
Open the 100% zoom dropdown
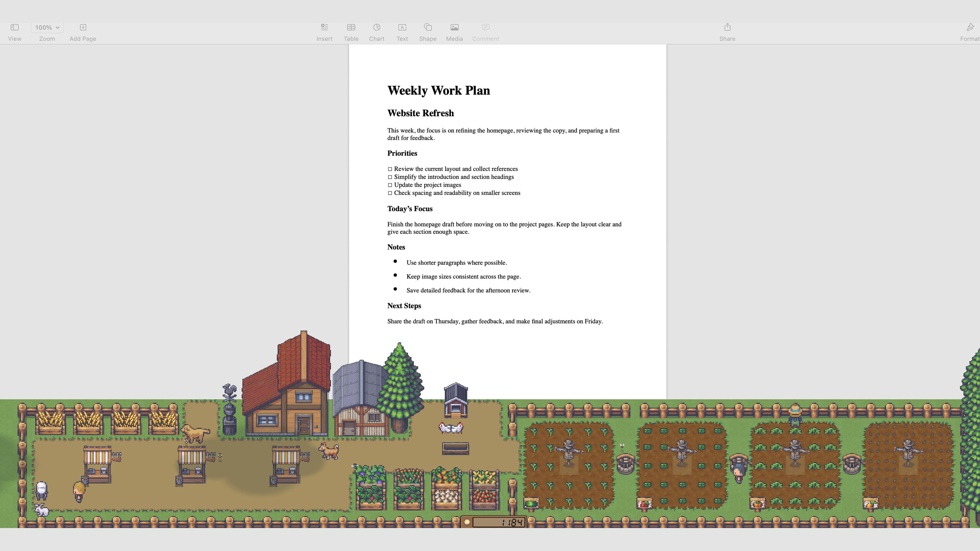point(47,28)
